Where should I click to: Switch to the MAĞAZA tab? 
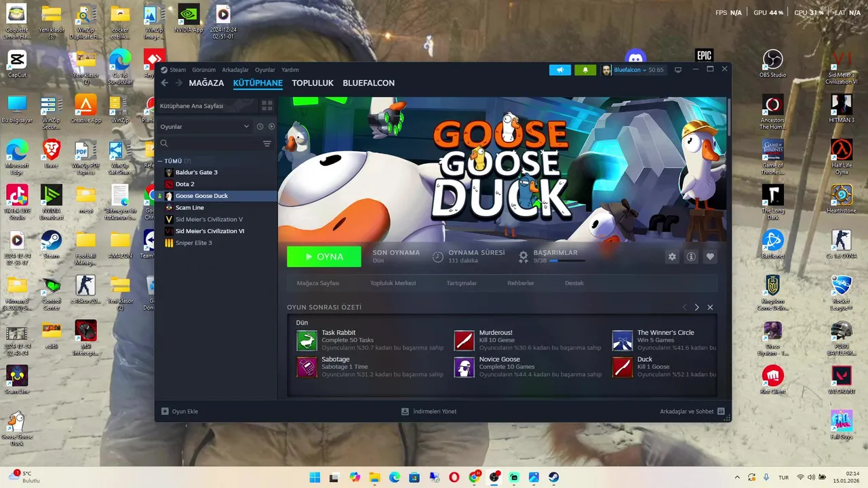206,83
